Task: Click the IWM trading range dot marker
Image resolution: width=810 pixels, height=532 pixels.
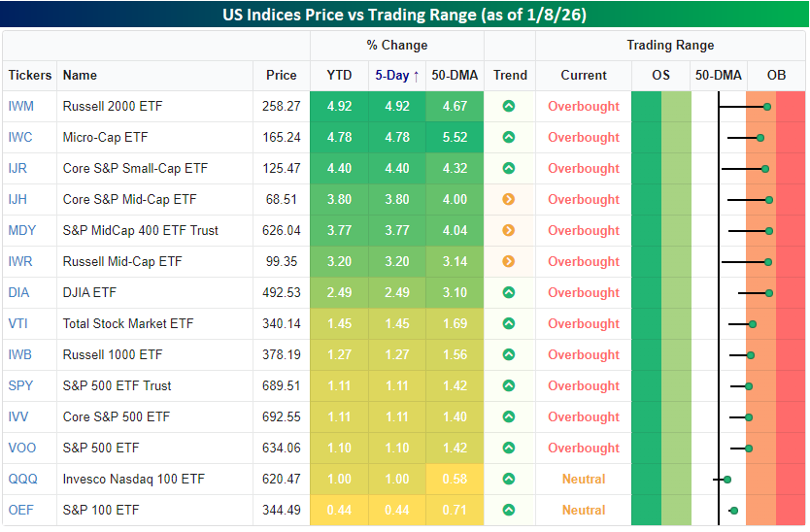Action: coord(767,107)
